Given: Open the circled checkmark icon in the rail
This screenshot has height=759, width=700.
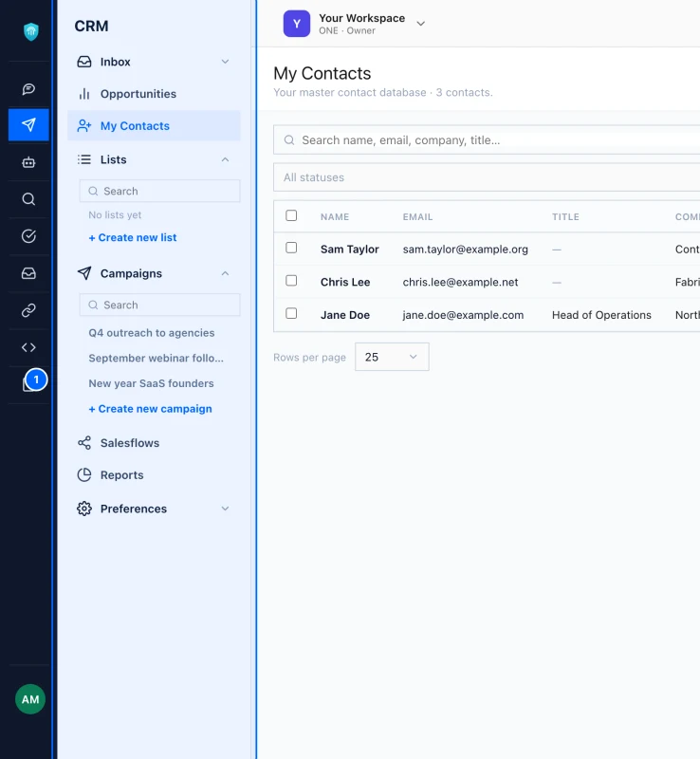Looking at the screenshot, I should pyautogui.click(x=28, y=236).
